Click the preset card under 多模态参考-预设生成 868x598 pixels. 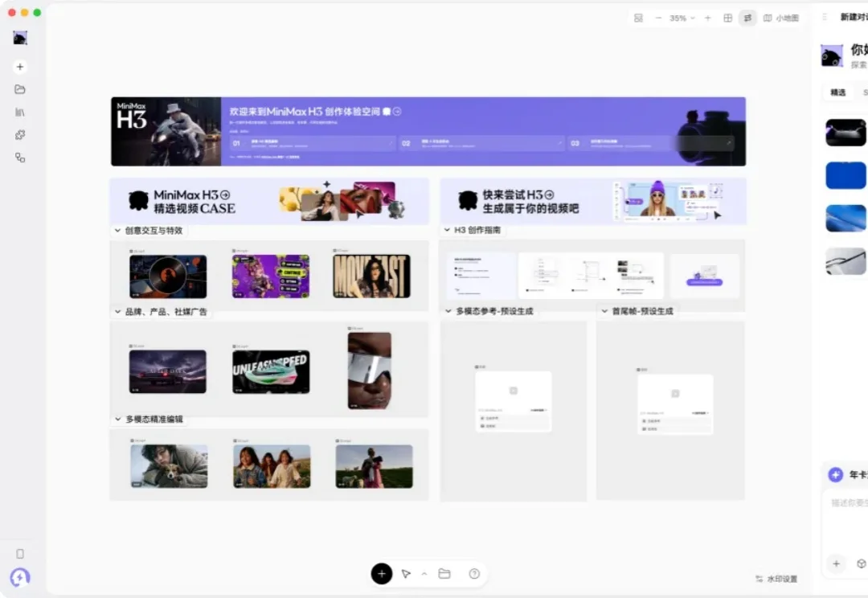513,401
